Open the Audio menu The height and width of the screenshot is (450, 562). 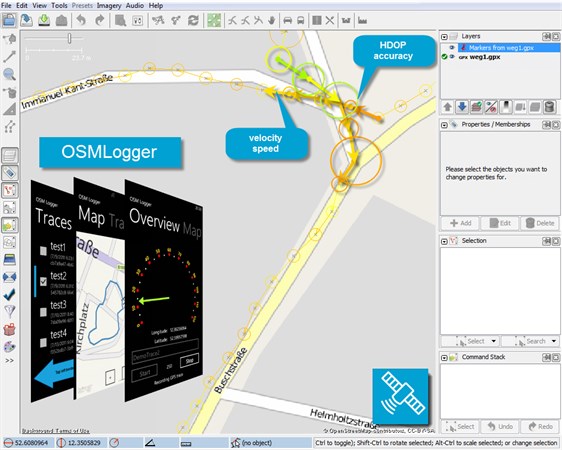(x=135, y=5)
